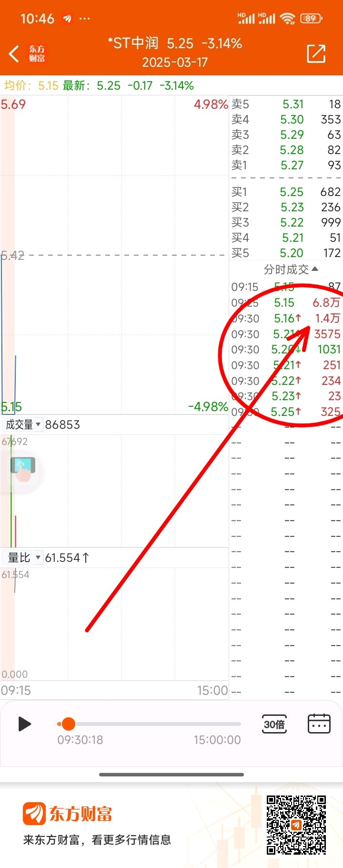The width and height of the screenshot is (343, 868).
Task: Move the orange replay progress slider handle
Action: (x=68, y=724)
